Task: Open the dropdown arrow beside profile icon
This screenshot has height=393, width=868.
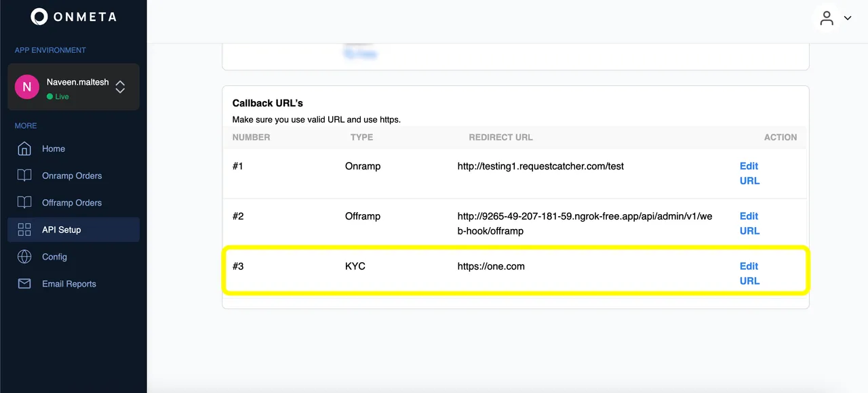Action: (x=848, y=18)
